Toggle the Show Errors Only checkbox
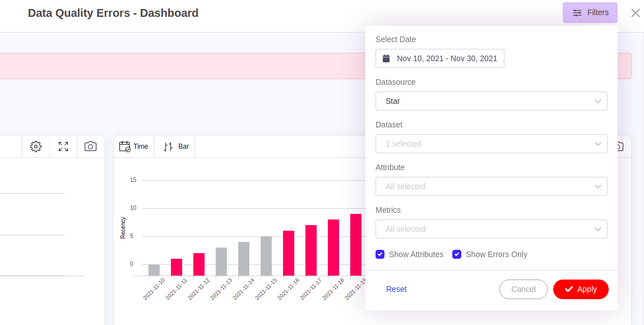Image resolution: width=644 pixels, height=325 pixels. pyautogui.click(x=457, y=254)
